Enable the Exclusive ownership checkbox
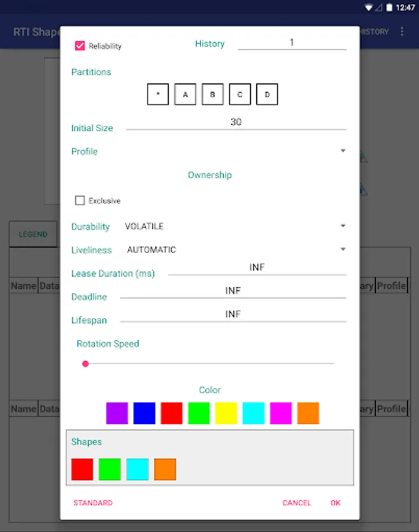The height and width of the screenshot is (532, 419). 80,200
